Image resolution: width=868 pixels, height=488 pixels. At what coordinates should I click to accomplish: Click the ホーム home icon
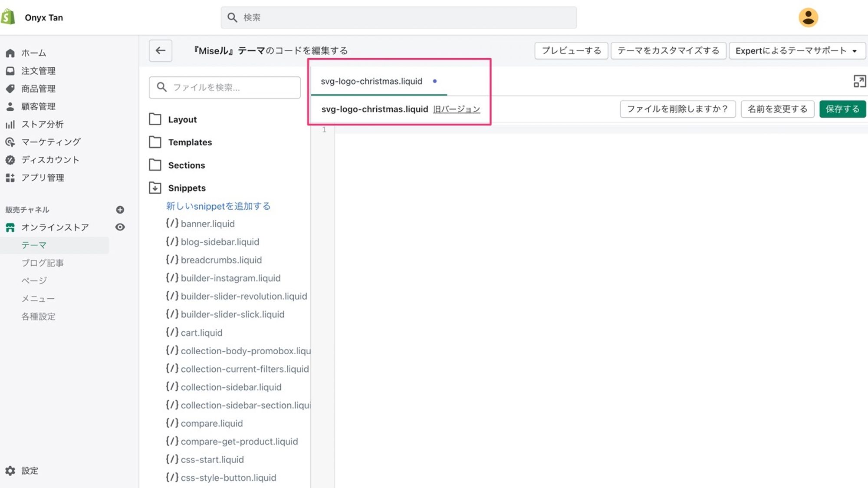[10, 53]
